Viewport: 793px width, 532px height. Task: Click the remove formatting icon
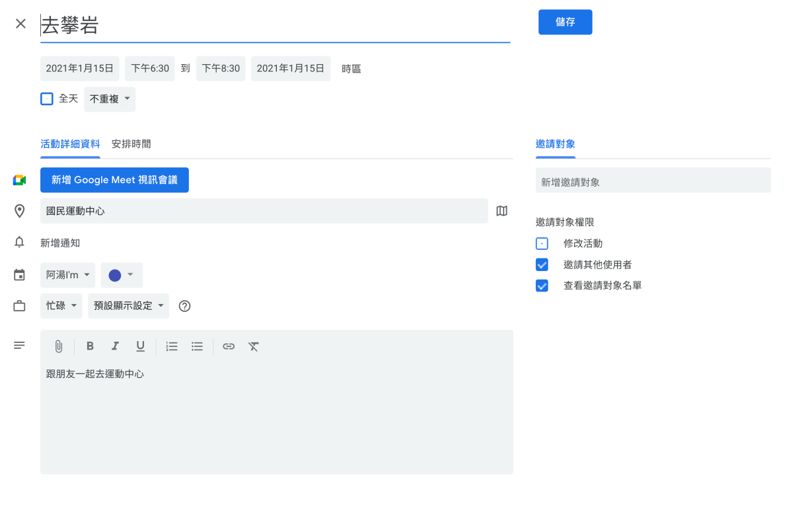pyautogui.click(x=254, y=346)
